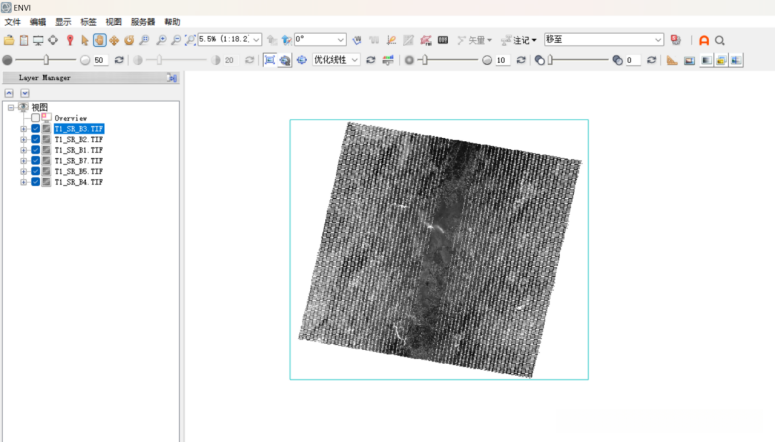Open the 显示 menu
The image size is (775, 442).
coord(63,21)
